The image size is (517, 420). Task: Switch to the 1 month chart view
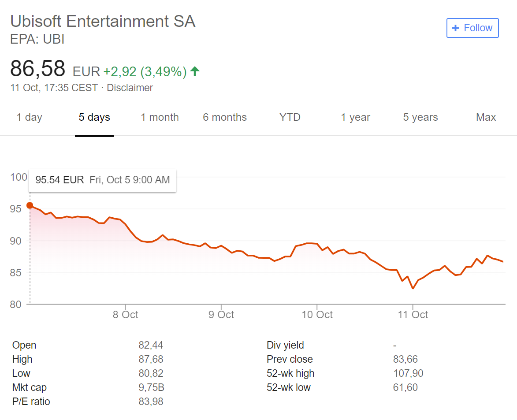(160, 117)
